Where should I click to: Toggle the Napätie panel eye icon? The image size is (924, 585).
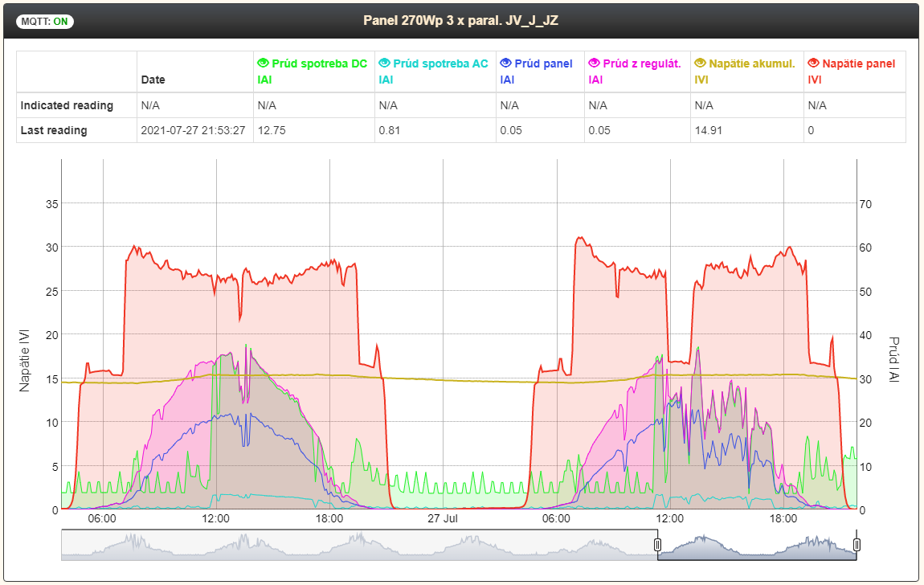(x=813, y=63)
